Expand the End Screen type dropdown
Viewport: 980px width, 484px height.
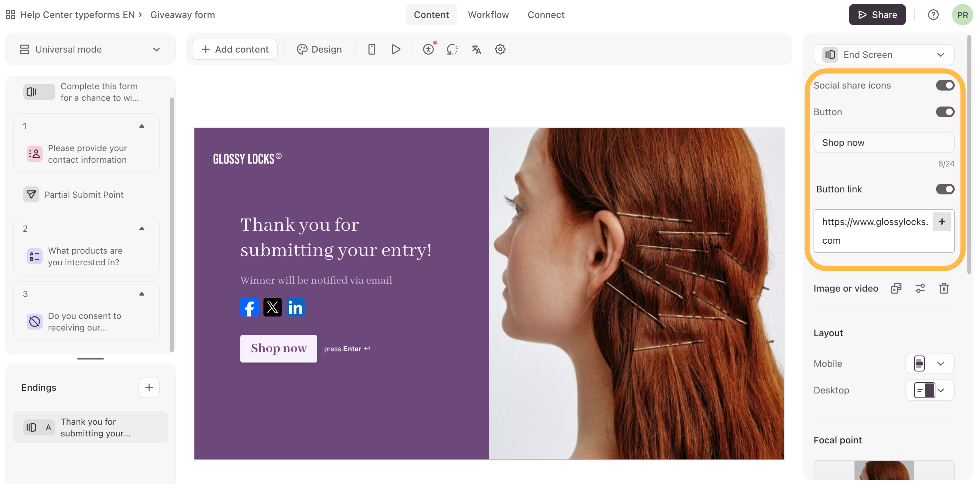tap(883, 55)
